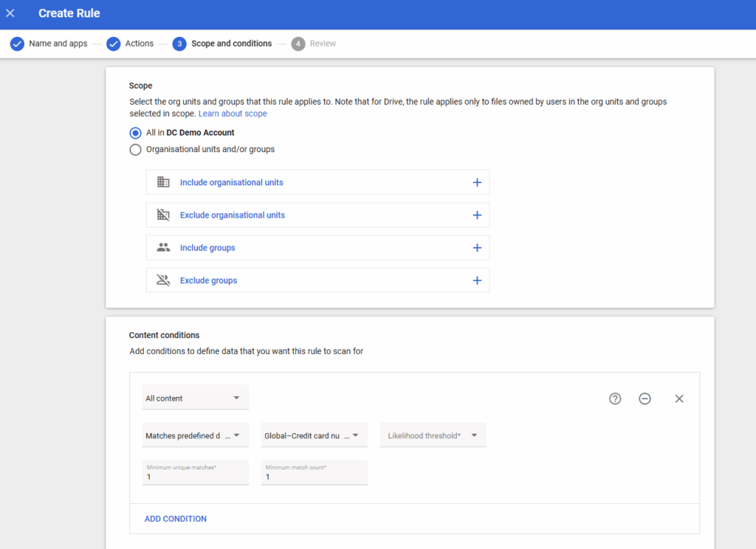
Task: Click the ADD CONDITION button
Action: [x=176, y=519]
